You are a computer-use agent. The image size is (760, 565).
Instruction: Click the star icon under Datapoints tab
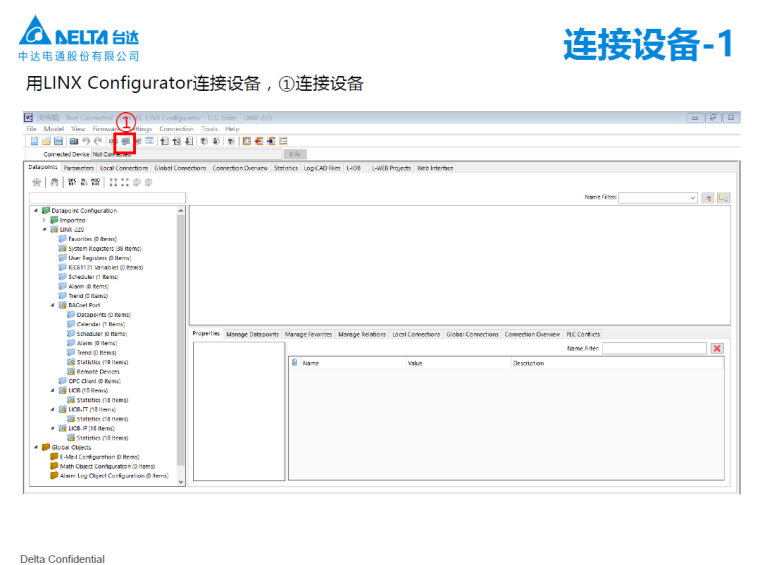coord(37,182)
